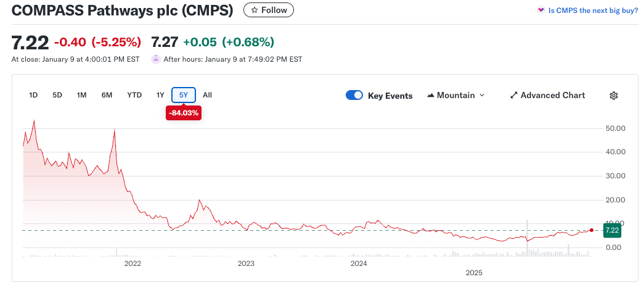Follow COMPASS Pathways stock

[x=269, y=10]
